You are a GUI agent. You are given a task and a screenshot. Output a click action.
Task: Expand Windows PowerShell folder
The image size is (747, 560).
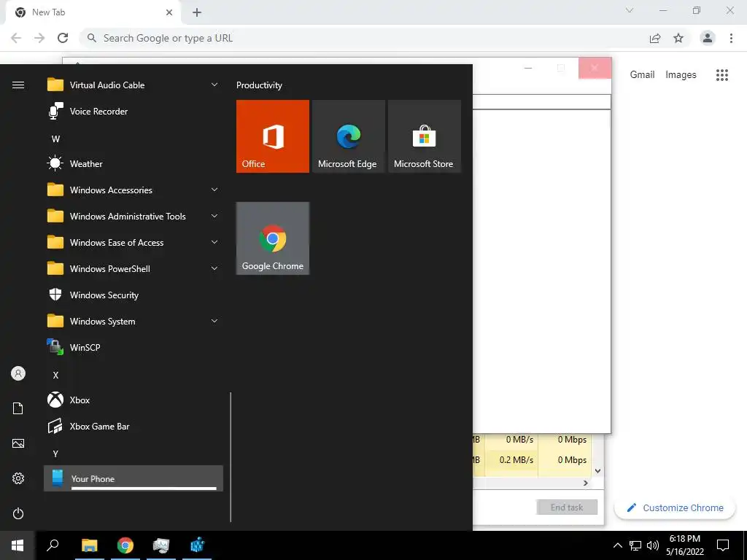tap(133, 268)
